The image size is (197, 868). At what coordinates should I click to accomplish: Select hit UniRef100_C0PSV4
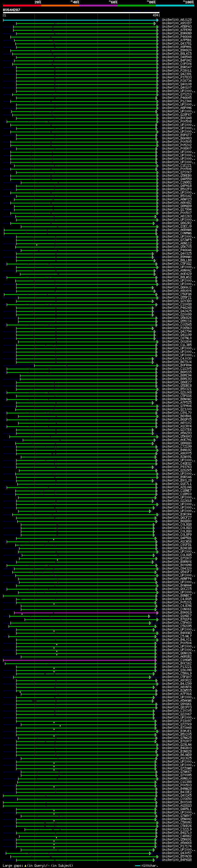point(177,64)
